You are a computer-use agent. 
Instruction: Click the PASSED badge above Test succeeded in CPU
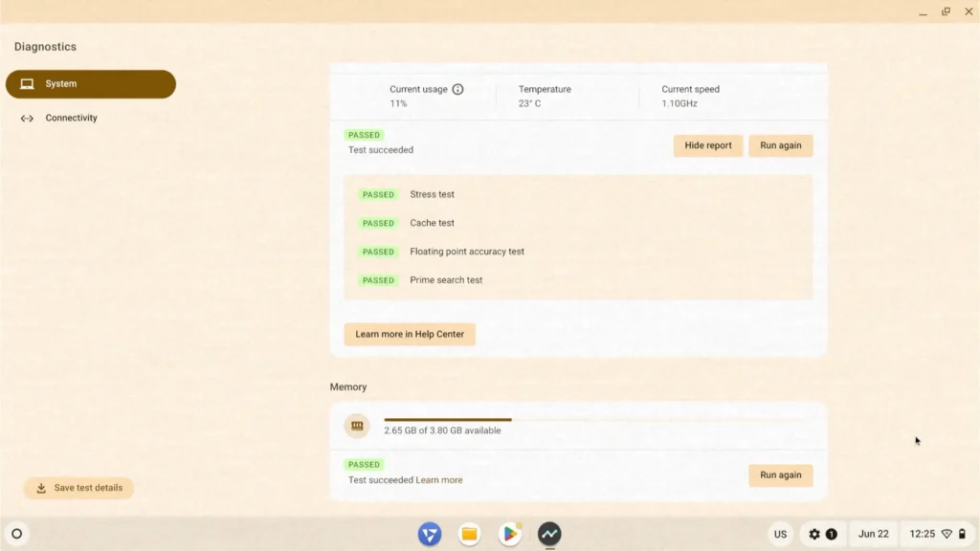pyautogui.click(x=364, y=135)
